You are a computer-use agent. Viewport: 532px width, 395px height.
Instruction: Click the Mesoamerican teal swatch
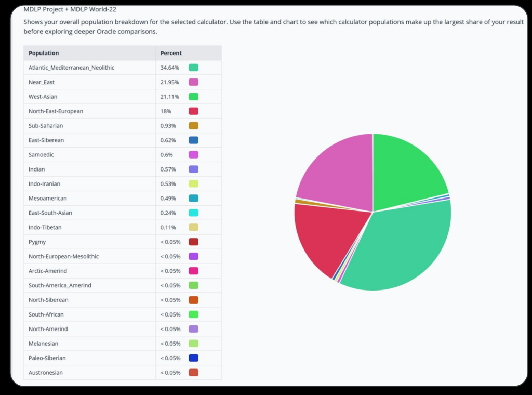(x=193, y=198)
